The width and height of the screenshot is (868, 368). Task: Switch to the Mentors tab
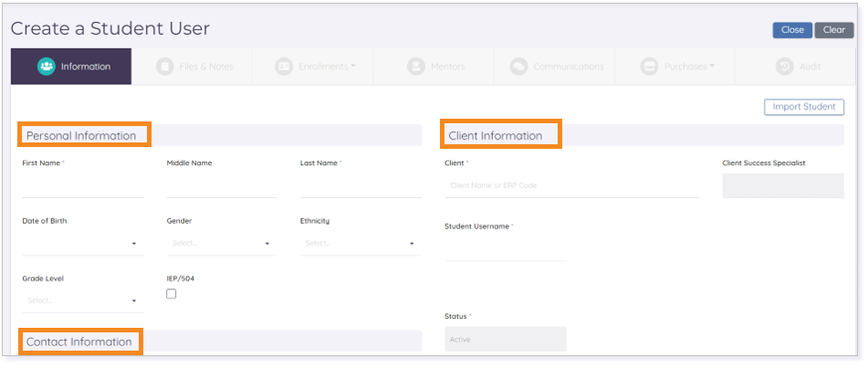coord(434,67)
